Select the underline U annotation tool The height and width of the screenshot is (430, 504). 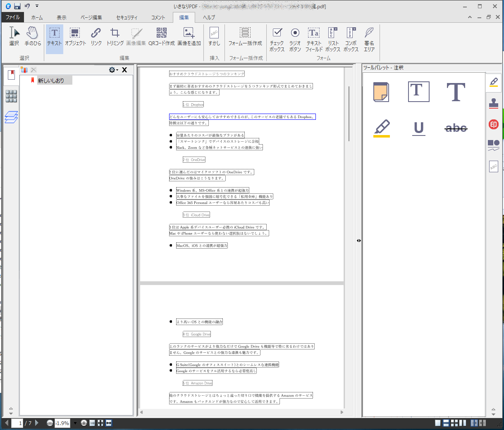[419, 128]
